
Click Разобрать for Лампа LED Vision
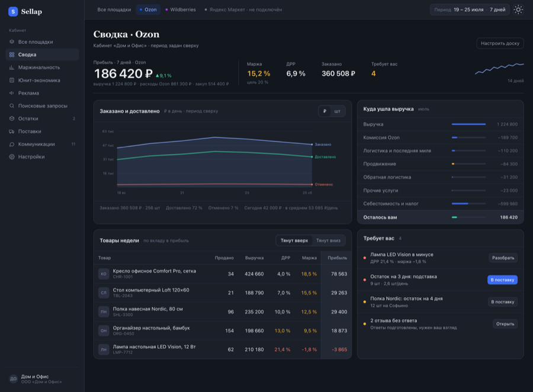pos(503,258)
